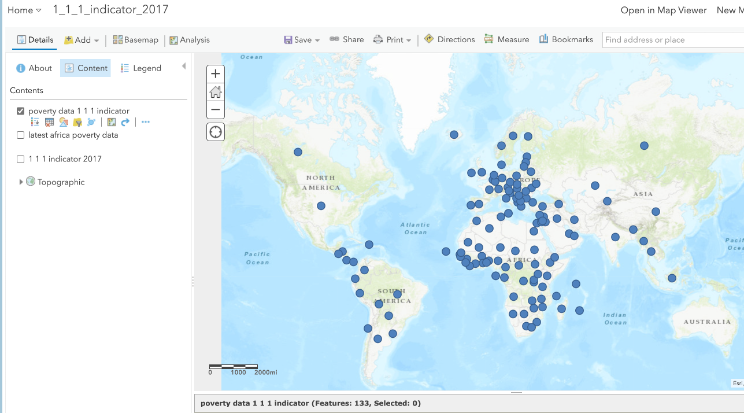The height and width of the screenshot is (414, 744).
Task: Click the poverty data layer name
Action: tap(79, 111)
